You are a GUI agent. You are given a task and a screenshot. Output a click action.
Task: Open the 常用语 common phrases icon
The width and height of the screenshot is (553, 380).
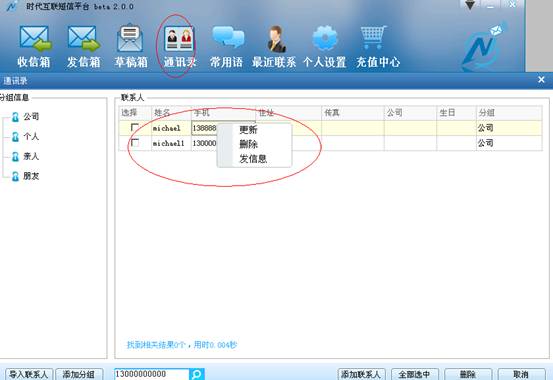click(228, 37)
